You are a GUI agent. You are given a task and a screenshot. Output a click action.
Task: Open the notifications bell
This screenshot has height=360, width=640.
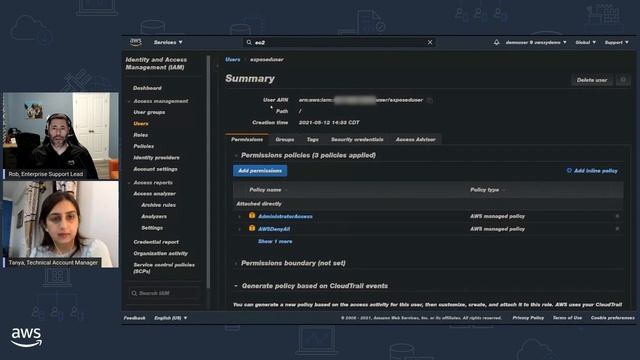pyautogui.click(x=496, y=42)
